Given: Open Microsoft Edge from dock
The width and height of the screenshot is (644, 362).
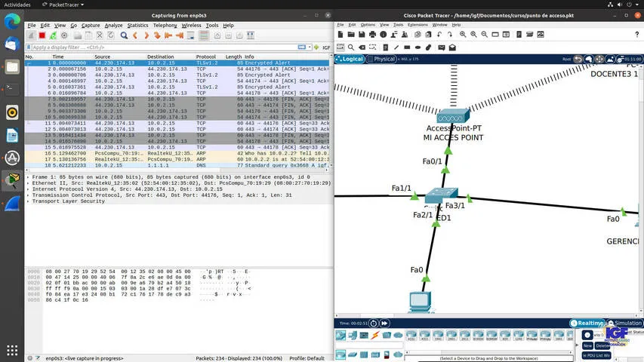Looking at the screenshot, I should coord(12,21).
